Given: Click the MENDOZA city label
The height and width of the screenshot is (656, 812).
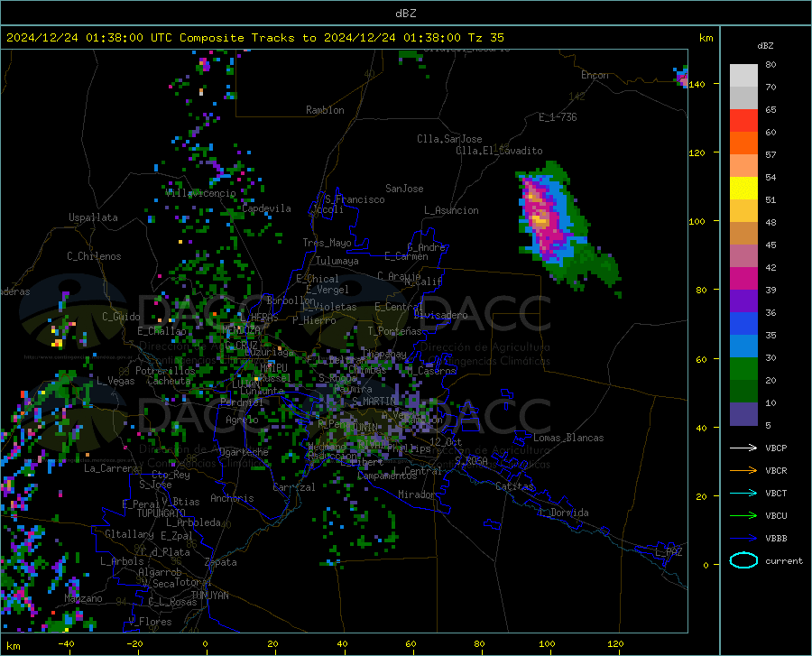Looking at the screenshot, I should [241, 329].
